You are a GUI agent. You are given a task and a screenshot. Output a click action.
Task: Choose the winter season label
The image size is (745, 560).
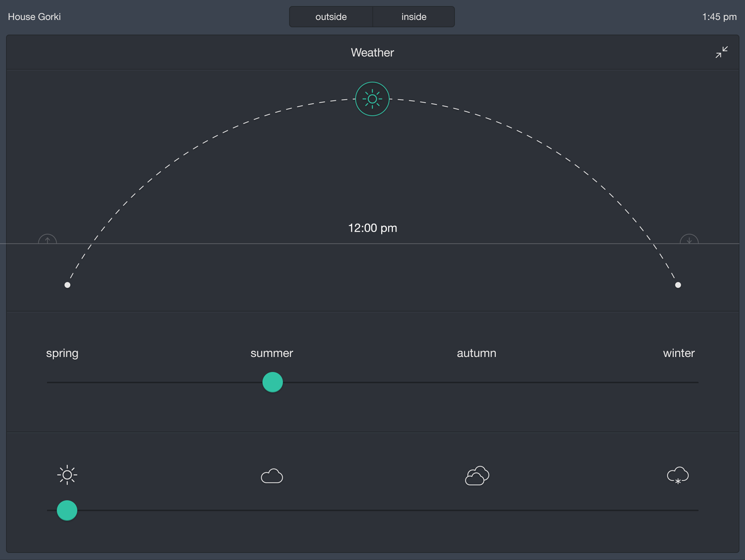(x=678, y=353)
